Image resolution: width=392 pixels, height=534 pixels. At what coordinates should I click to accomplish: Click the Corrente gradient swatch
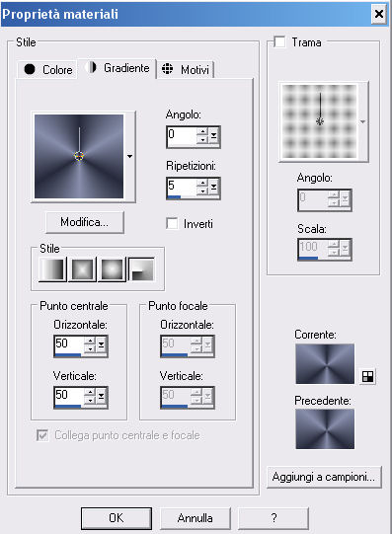(x=325, y=363)
